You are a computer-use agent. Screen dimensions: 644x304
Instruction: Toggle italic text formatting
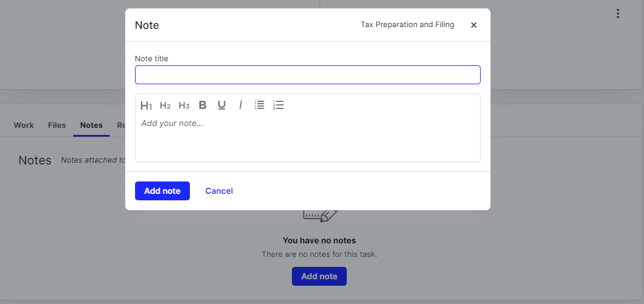pyautogui.click(x=241, y=105)
